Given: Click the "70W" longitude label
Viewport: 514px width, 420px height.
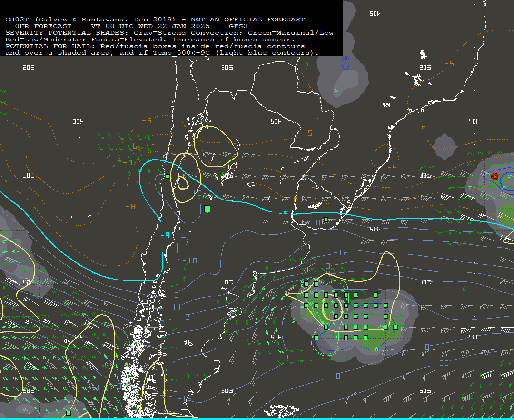Looking at the screenshot, I should (x=178, y=229).
